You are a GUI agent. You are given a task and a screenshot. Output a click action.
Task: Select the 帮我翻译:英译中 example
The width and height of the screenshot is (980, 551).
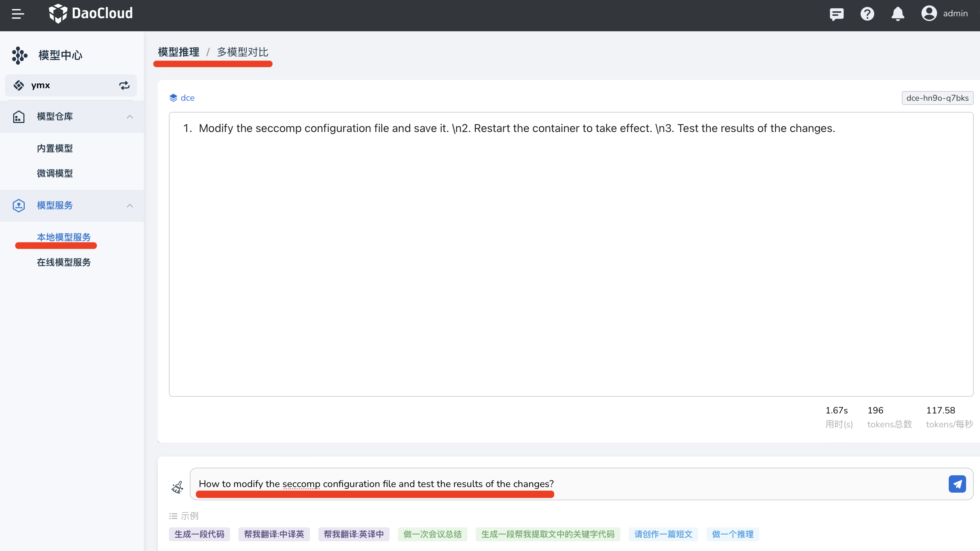tap(354, 535)
